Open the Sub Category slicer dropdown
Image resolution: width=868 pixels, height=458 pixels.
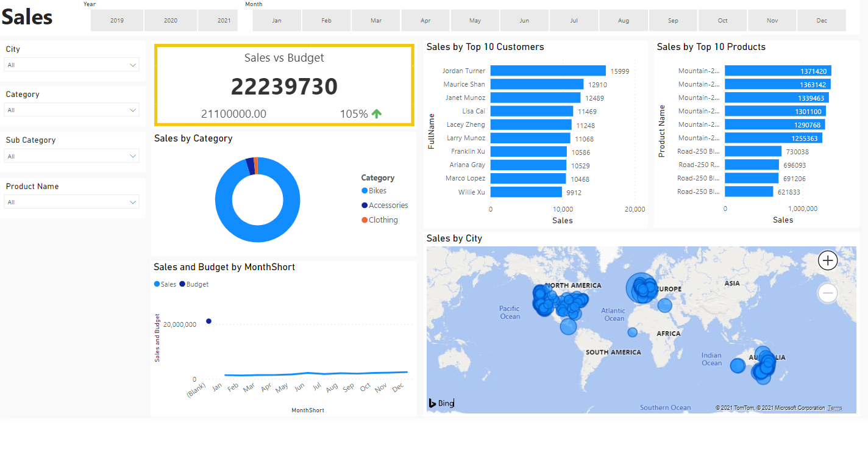[x=132, y=156]
